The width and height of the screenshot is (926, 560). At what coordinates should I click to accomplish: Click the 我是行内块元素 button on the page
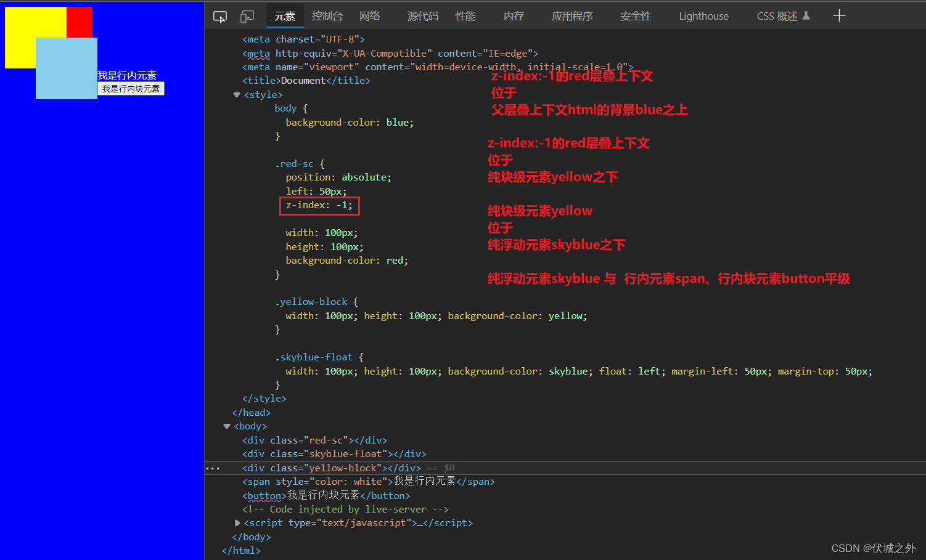[131, 89]
